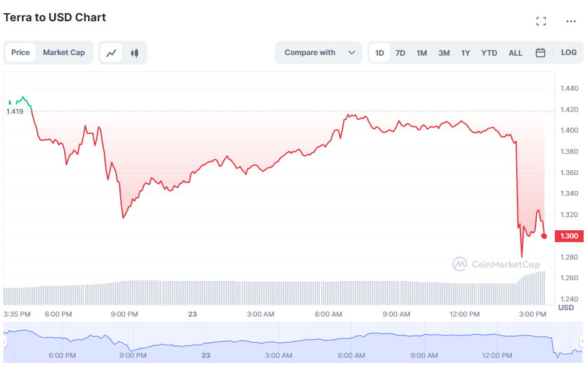Click the Compare with chevron arrow
The width and height of the screenshot is (588, 371).
coord(352,53)
